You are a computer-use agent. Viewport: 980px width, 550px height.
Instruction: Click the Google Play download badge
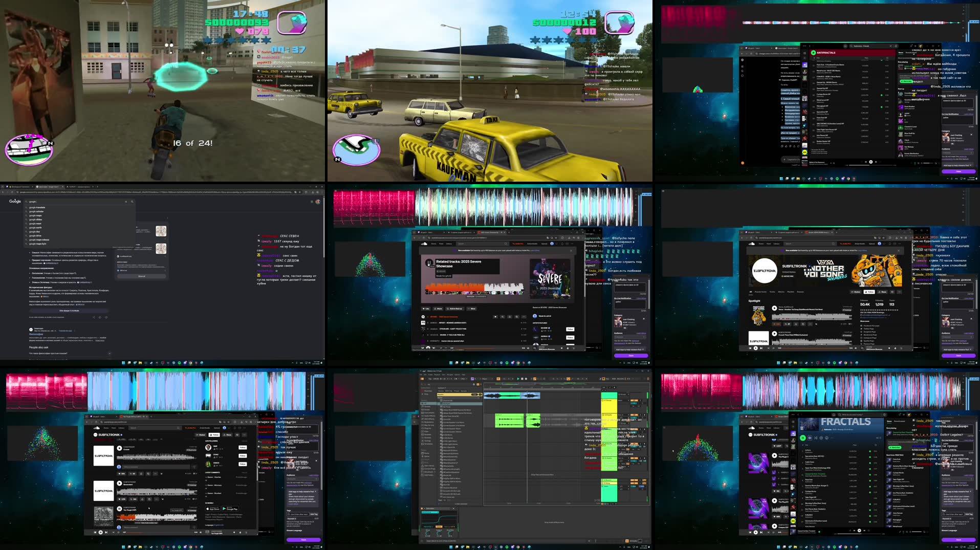(x=230, y=509)
